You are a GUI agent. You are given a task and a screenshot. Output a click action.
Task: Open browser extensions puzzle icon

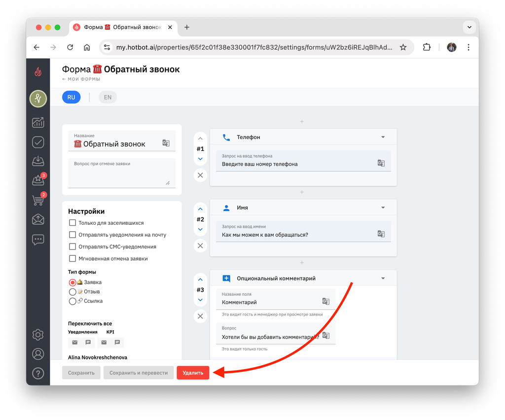pyautogui.click(x=427, y=47)
